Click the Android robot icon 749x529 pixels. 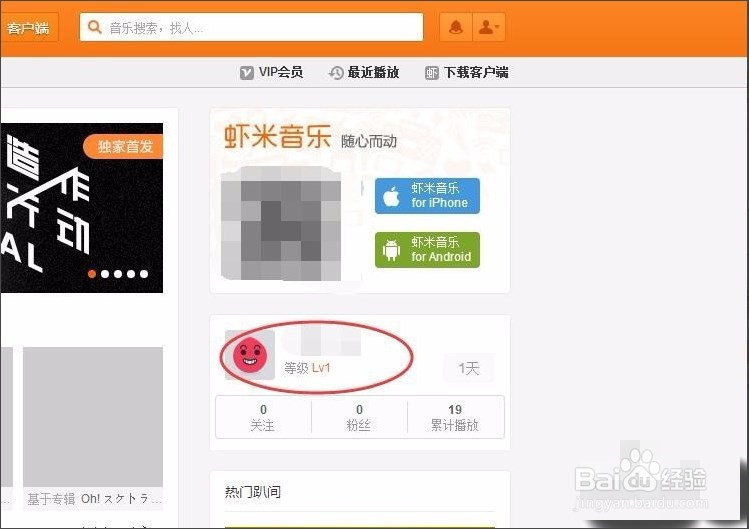coord(391,250)
